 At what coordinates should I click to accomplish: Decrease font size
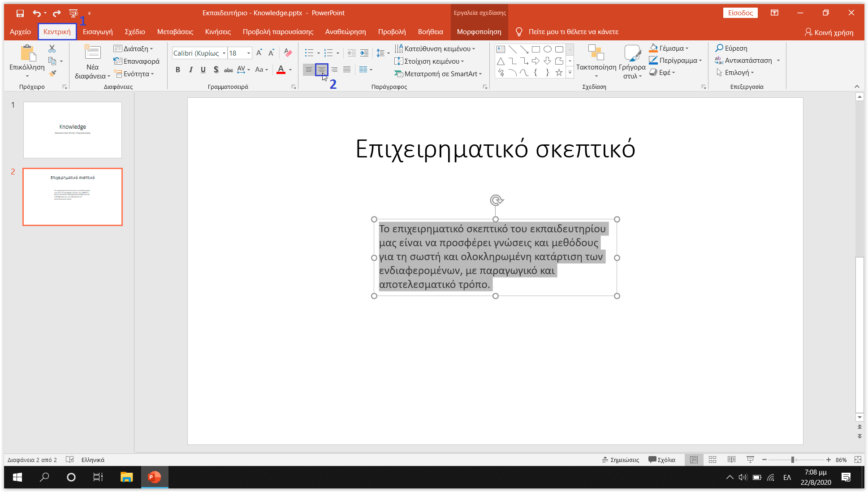(271, 53)
